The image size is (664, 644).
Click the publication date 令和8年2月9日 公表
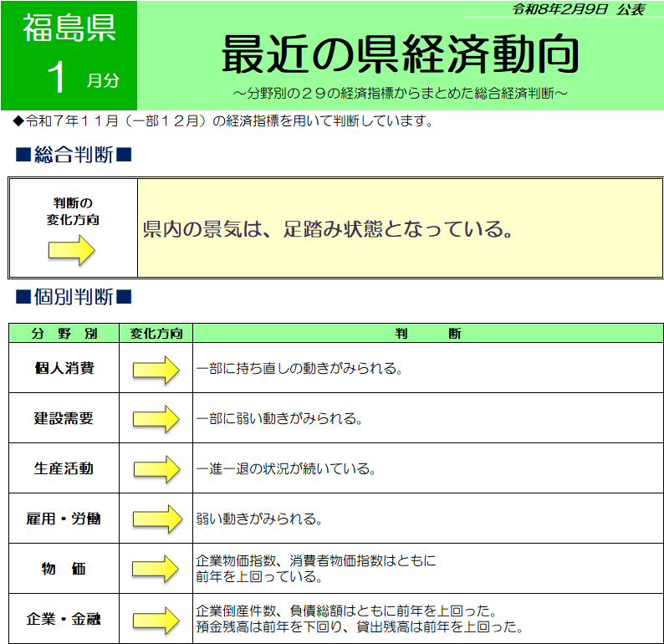coord(578,9)
